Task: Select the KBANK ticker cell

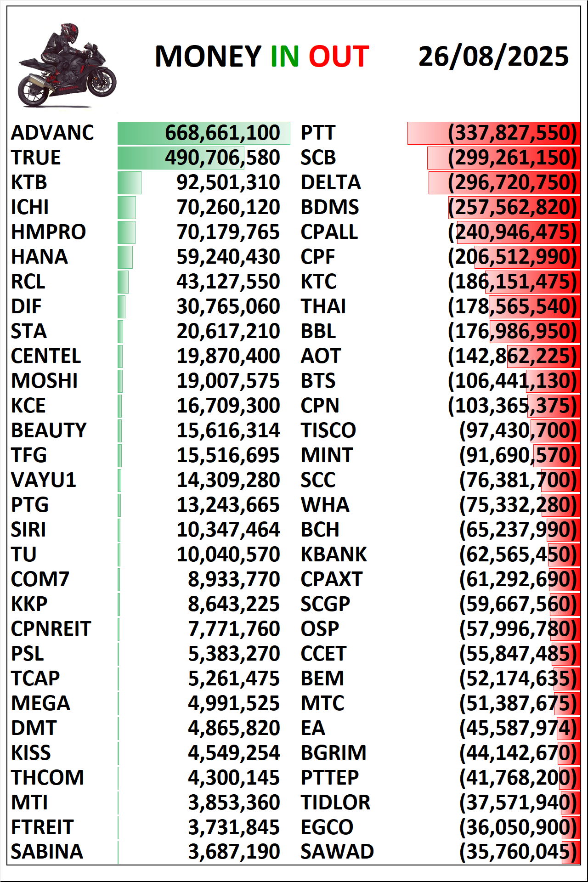Action: click(x=334, y=554)
